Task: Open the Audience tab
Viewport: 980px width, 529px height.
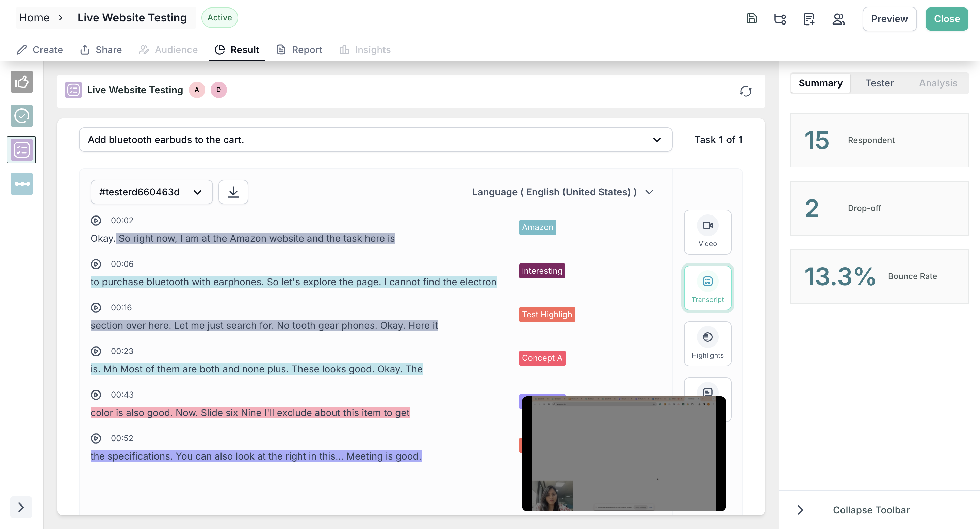Action: 168,50
